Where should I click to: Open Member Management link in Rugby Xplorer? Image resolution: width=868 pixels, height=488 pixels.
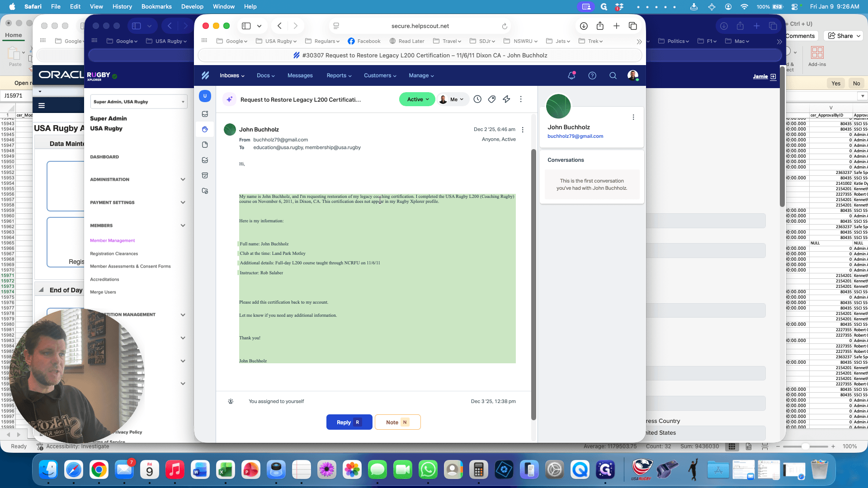click(x=112, y=240)
